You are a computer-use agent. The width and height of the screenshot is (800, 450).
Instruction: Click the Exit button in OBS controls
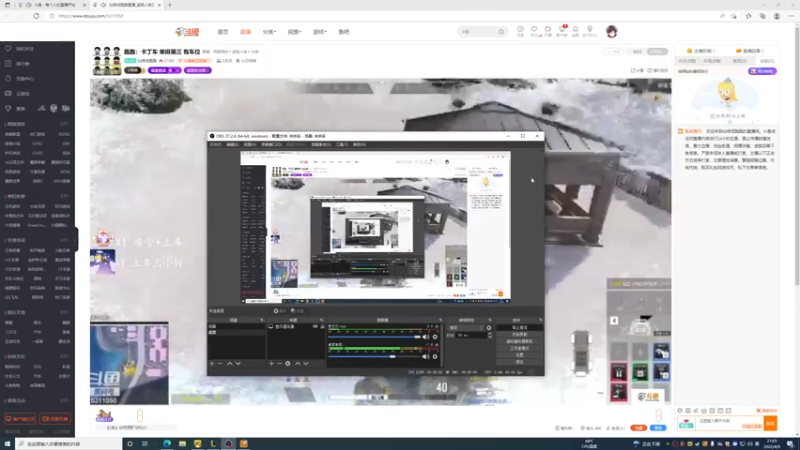coord(519,362)
